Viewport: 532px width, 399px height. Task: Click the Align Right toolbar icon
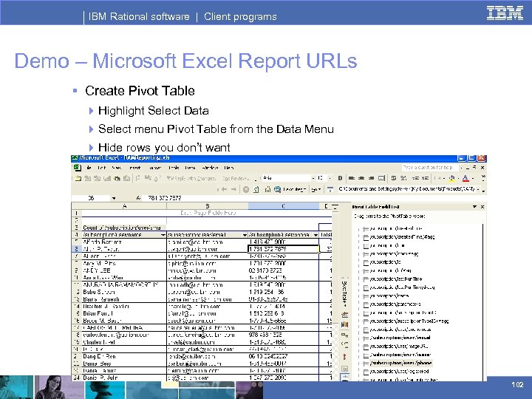pos(372,178)
